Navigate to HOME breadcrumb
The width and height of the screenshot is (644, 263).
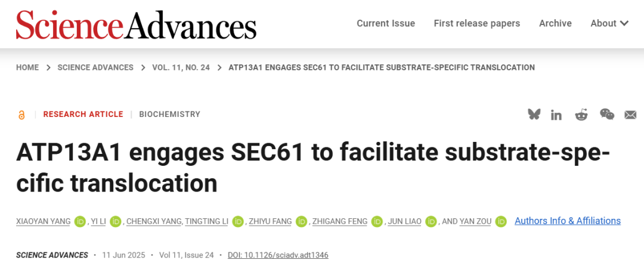pyautogui.click(x=27, y=67)
